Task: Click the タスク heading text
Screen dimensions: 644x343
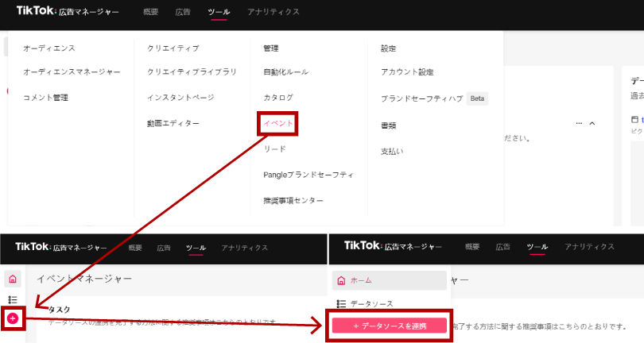Action: [x=59, y=310]
